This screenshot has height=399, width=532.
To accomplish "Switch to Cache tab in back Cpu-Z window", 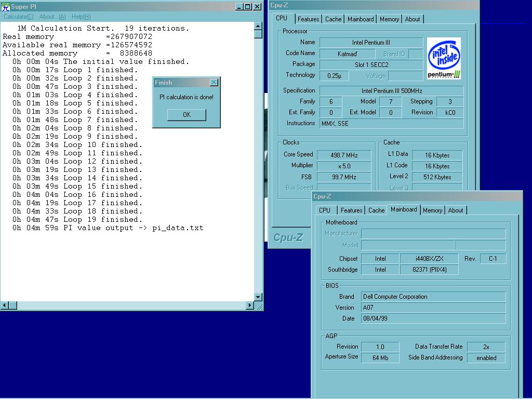I will [333, 19].
